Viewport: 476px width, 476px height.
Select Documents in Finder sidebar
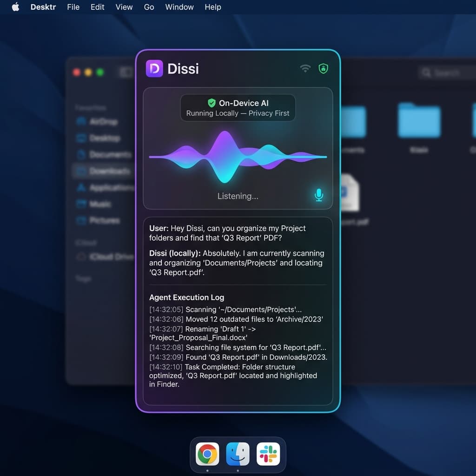(x=104, y=154)
